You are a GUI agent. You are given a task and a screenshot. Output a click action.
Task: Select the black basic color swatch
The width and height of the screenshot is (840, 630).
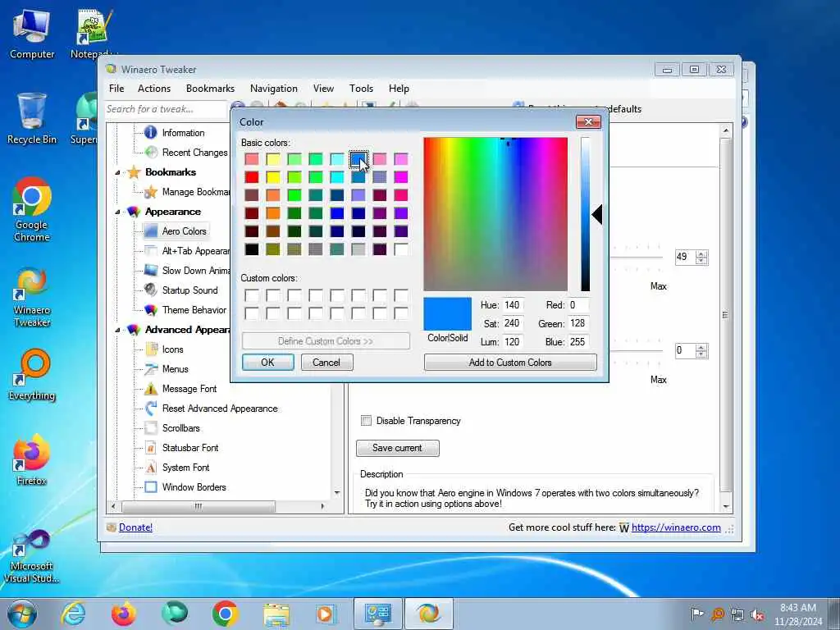252,249
